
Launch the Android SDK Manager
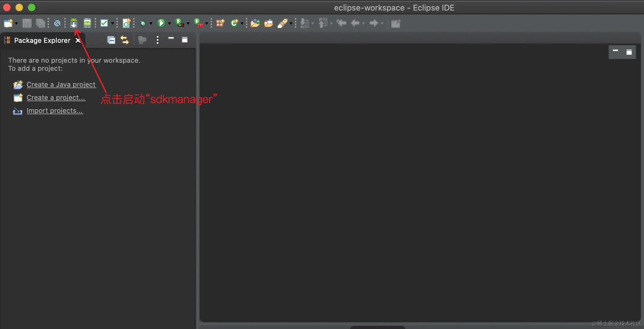(74, 23)
